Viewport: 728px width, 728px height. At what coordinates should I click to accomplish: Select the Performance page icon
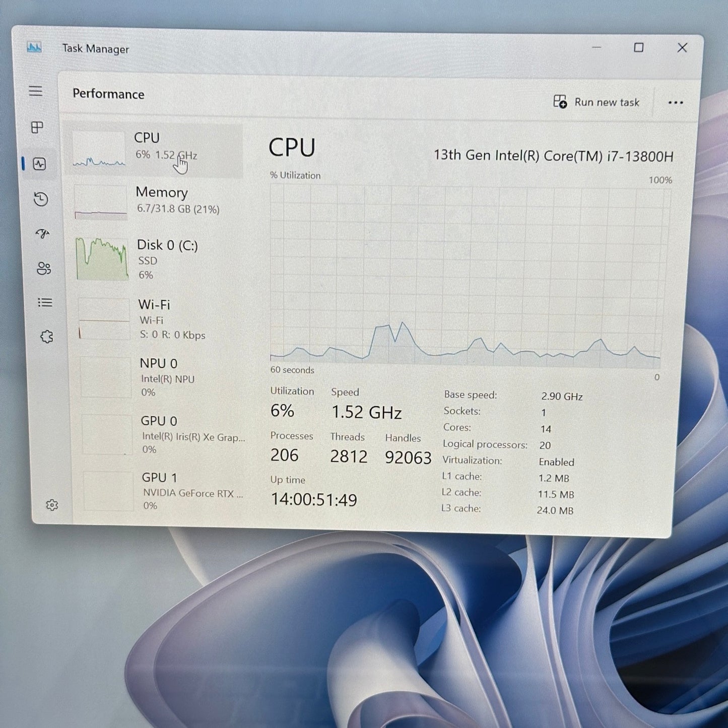point(39,164)
